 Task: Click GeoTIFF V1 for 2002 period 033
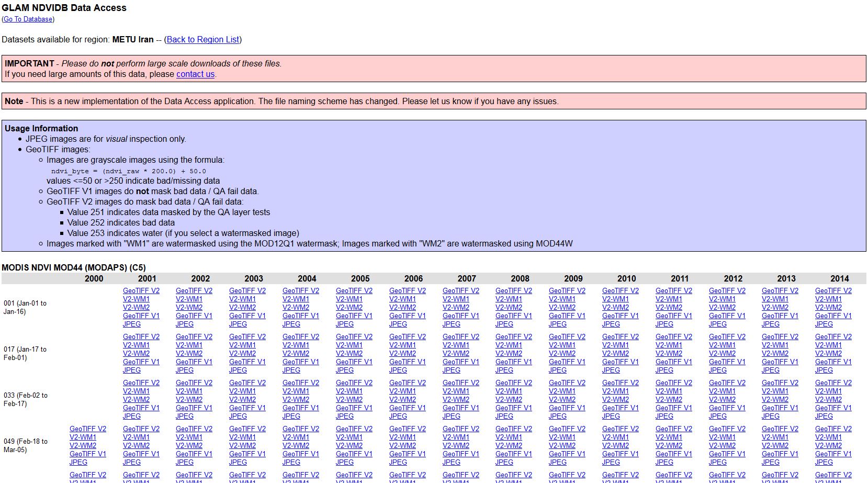(194, 408)
